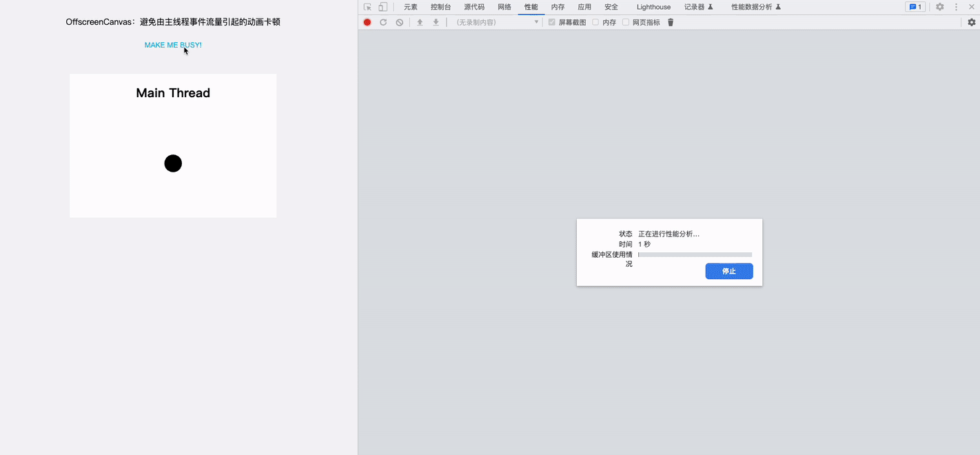This screenshot has height=455, width=980.
Task: Click the clear recordings icon
Action: (399, 21)
